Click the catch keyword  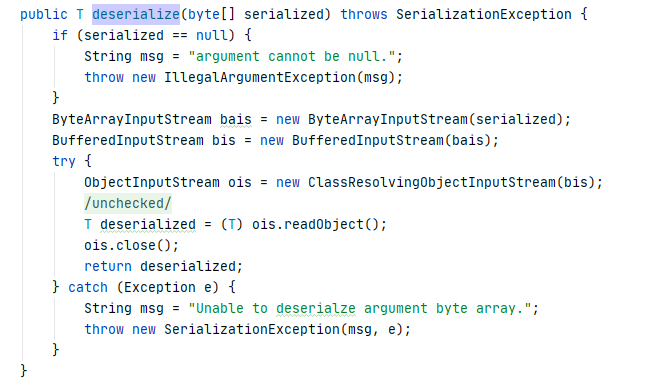pyautogui.click(x=88, y=287)
